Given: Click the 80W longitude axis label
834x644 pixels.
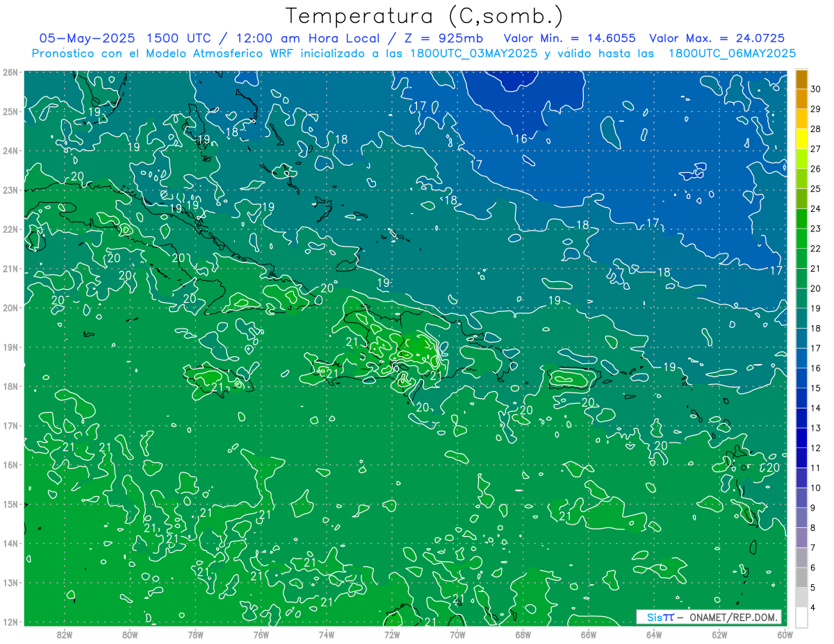Looking at the screenshot, I should point(130,634).
